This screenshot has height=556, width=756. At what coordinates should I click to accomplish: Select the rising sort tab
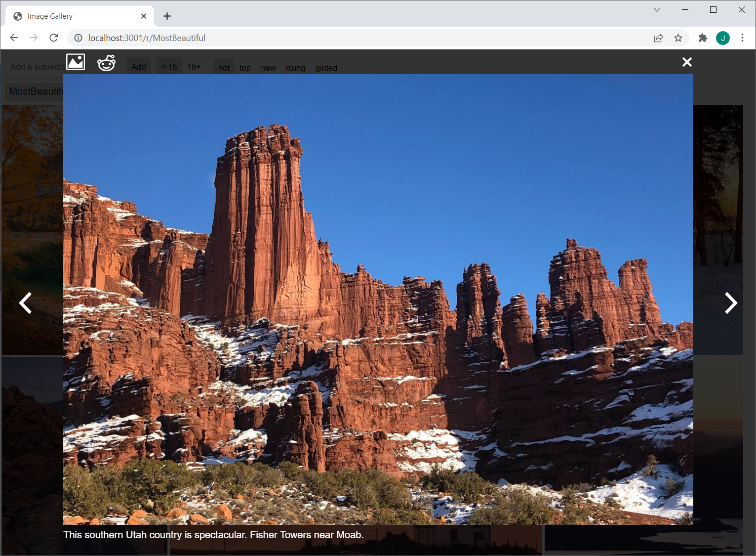[295, 68]
